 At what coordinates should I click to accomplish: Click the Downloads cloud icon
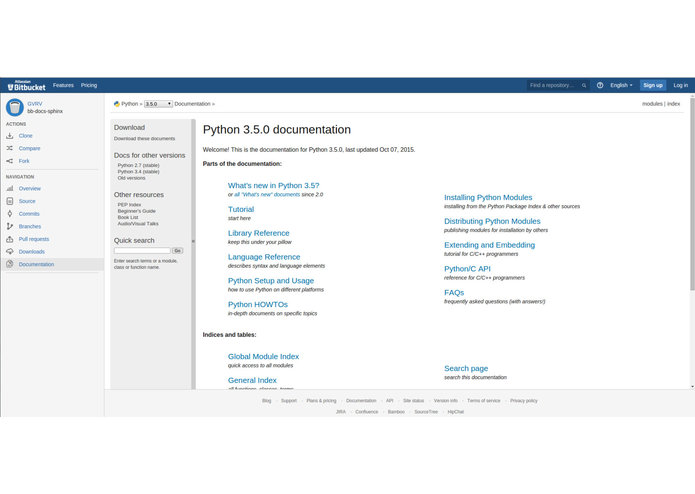pyautogui.click(x=10, y=252)
